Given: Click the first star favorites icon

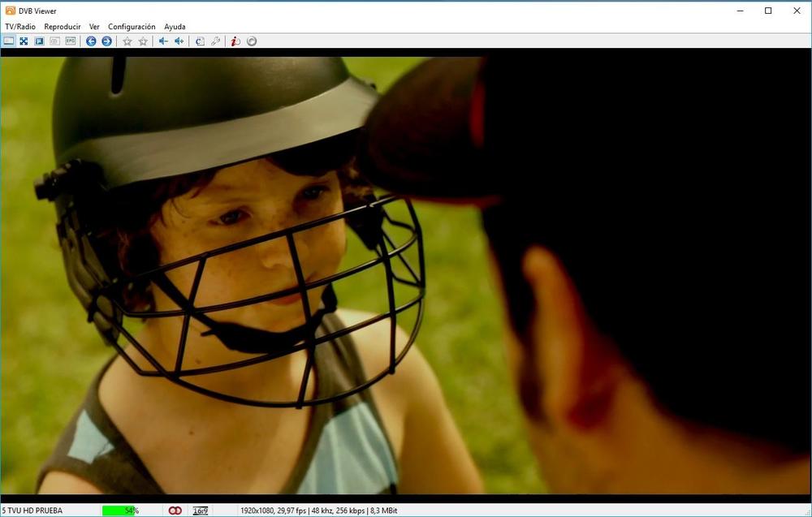Looking at the screenshot, I should pyautogui.click(x=127, y=41).
